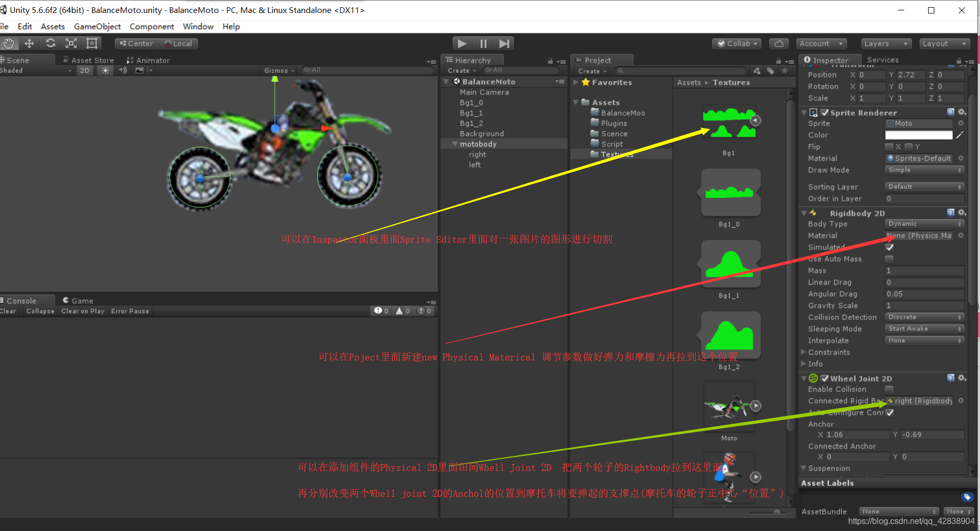Click Collab button
Image resolution: width=980 pixels, height=531 pixels.
737,44
